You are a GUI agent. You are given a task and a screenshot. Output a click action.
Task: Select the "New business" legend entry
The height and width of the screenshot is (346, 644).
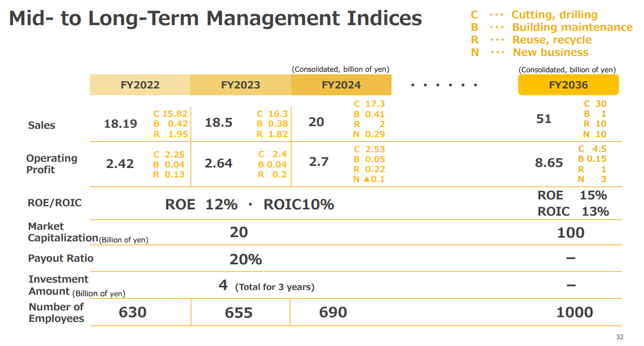[x=550, y=52]
